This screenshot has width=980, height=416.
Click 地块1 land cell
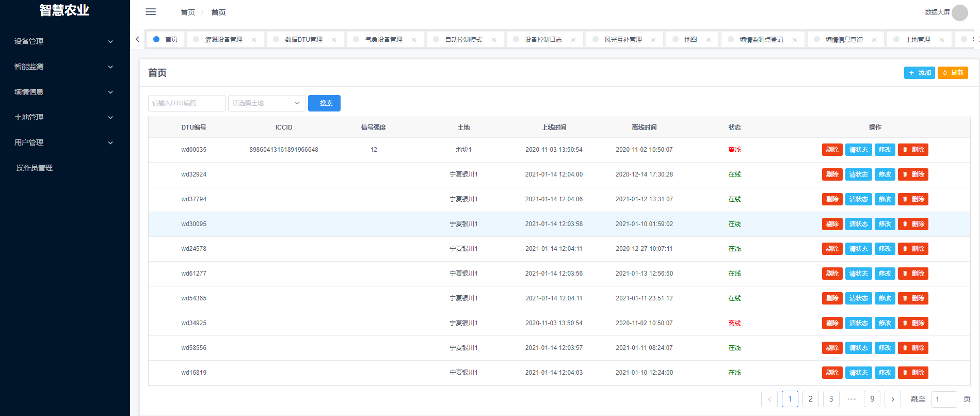click(x=463, y=150)
